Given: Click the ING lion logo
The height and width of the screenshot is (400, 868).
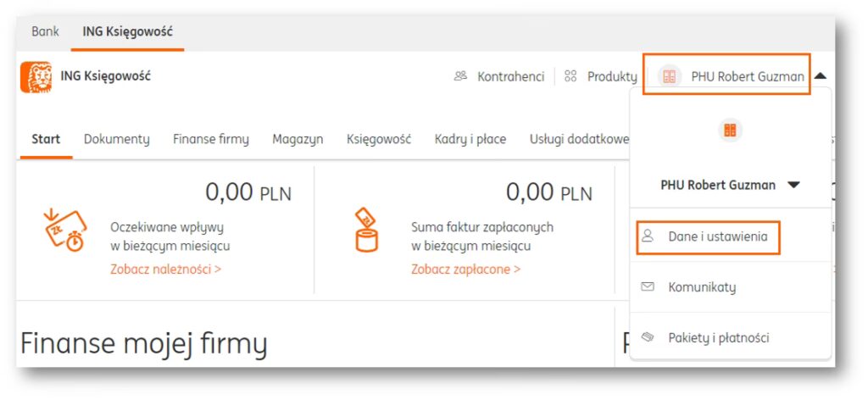Looking at the screenshot, I should coord(36,76).
